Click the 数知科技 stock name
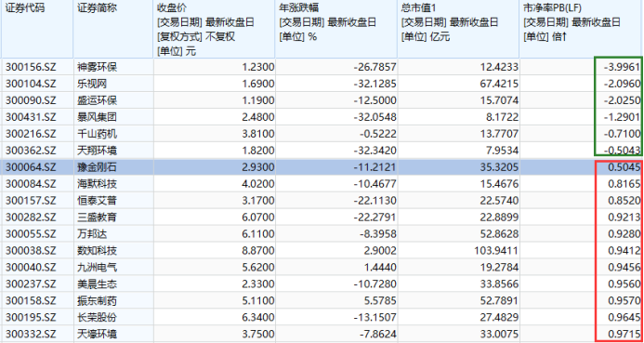This screenshot has width=644, height=343. (x=98, y=251)
